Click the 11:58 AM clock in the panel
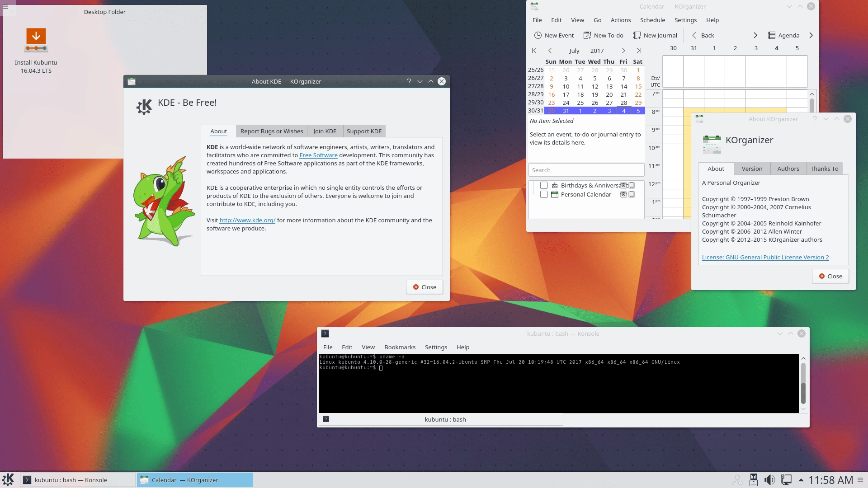This screenshot has width=868, height=488. 830,480
